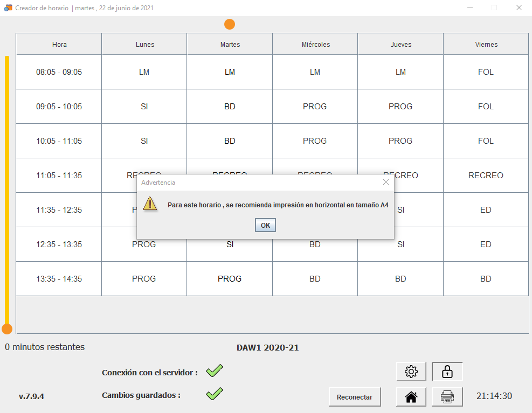The image size is (532, 413).
Task: Click the server connection green checkmark
Action: (x=214, y=370)
